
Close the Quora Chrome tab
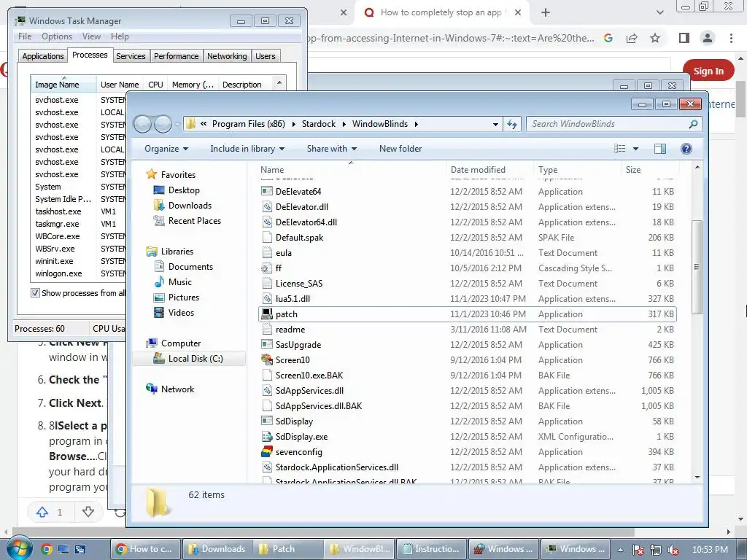tap(519, 12)
